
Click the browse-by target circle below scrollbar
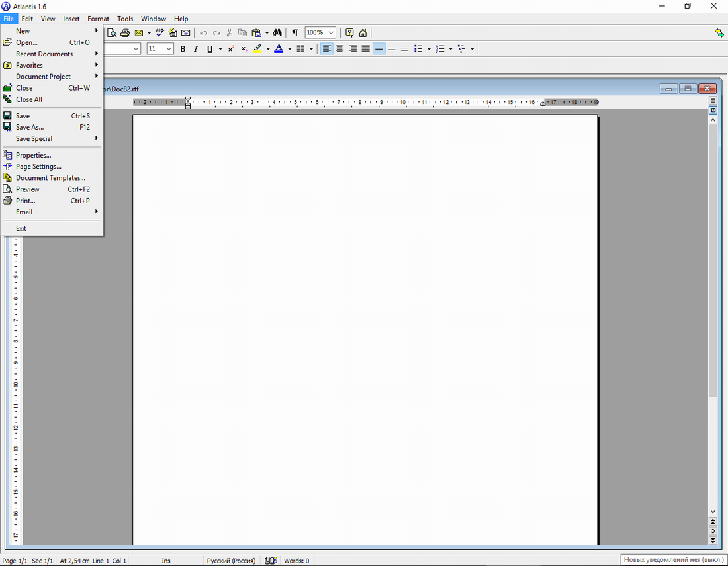tap(713, 531)
